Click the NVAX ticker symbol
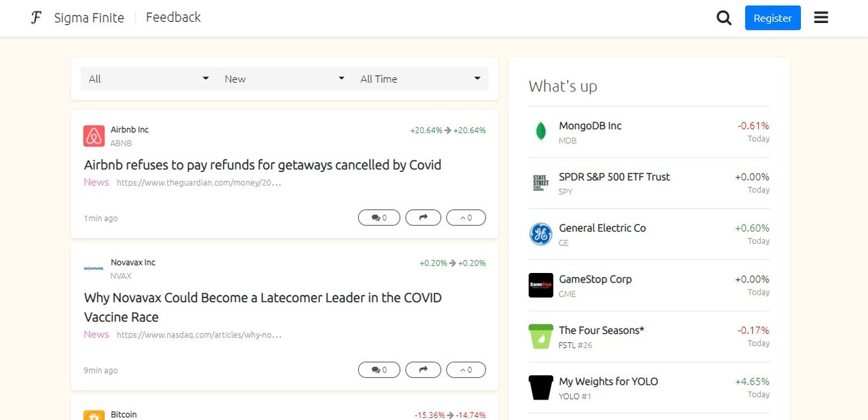 (x=121, y=276)
